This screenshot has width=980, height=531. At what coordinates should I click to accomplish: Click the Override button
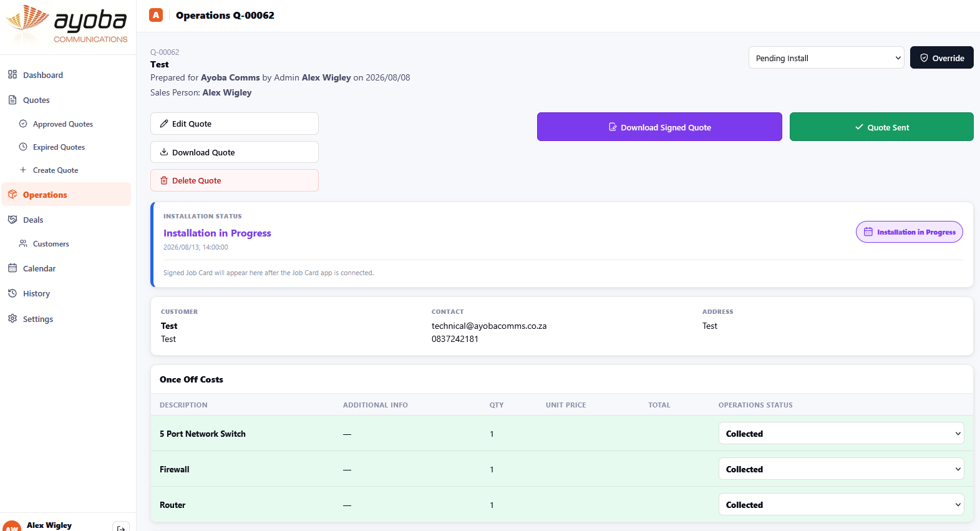pos(941,58)
